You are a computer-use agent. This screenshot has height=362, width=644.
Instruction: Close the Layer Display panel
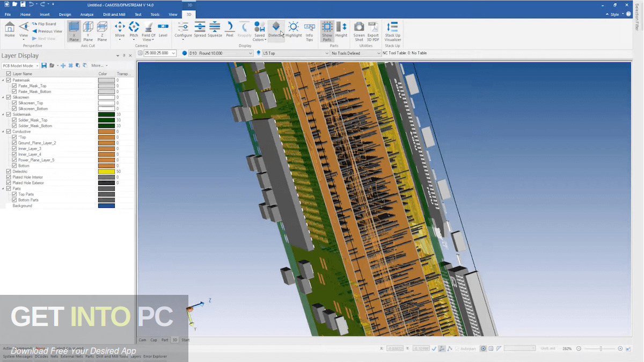[x=130, y=55]
